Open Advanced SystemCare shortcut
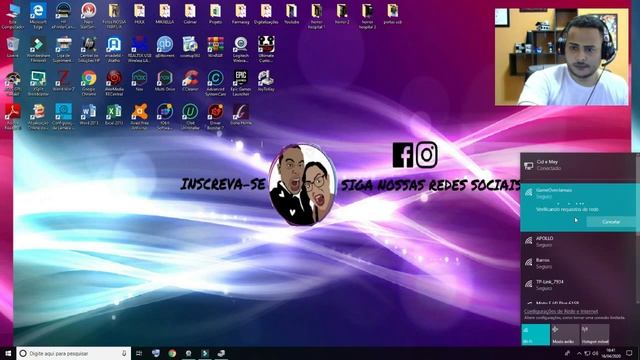The height and width of the screenshot is (360, 640). (x=215, y=83)
